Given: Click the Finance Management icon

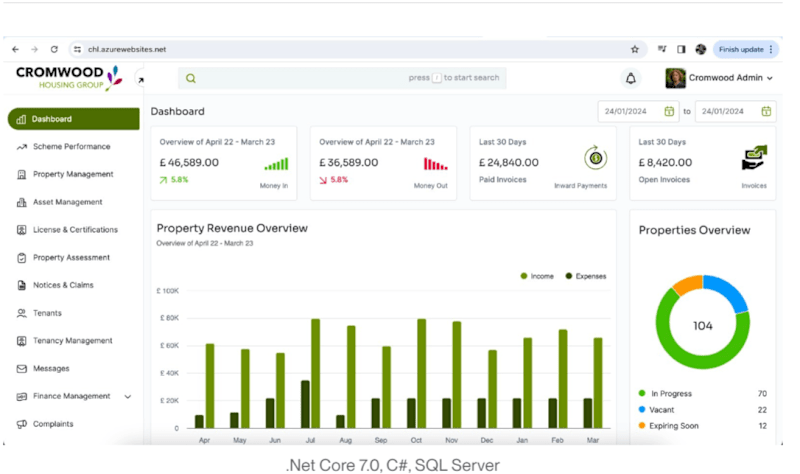Looking at the screenshot, I should pos(21,396).
